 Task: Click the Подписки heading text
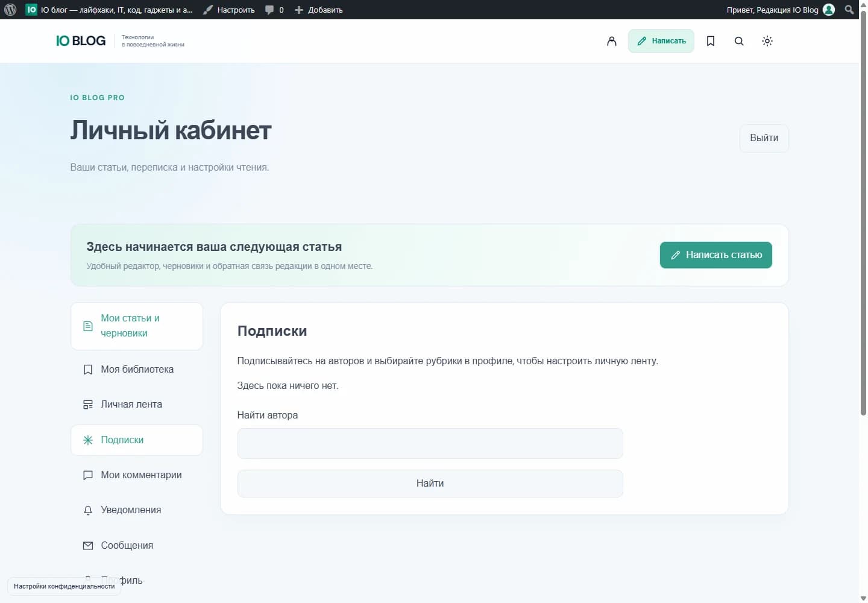point(272,331)
